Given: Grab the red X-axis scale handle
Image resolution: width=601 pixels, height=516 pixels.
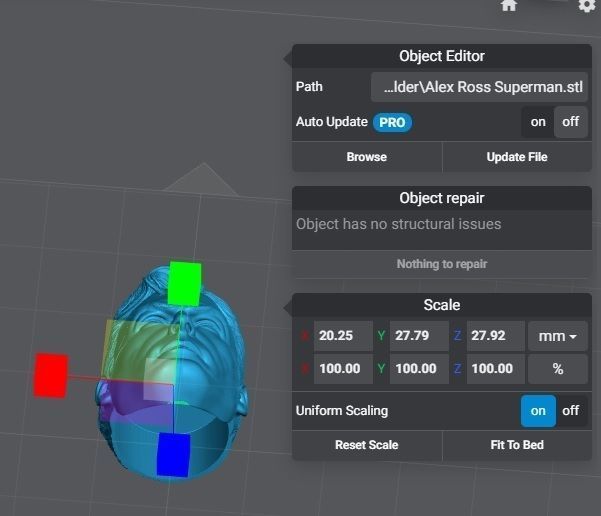Looking at the screenshot, I should tap(51, 375).
